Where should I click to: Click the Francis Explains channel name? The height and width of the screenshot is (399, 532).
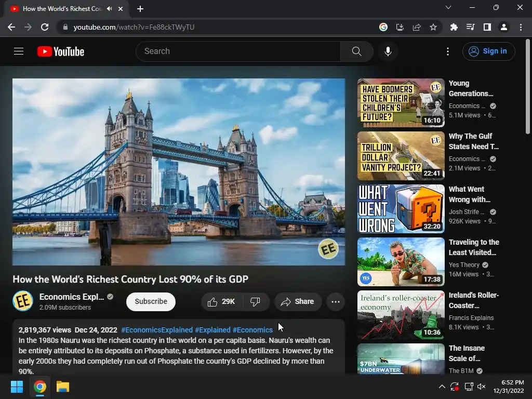471,317
